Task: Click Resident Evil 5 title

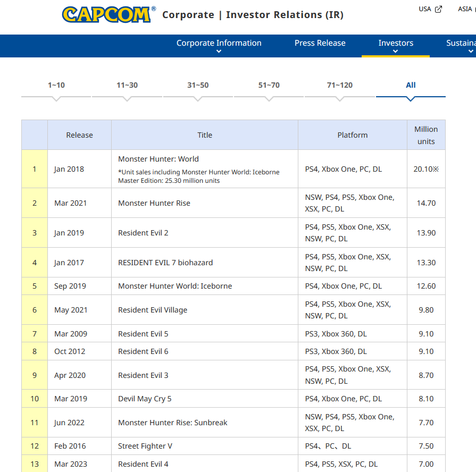Action: point(143,334)
